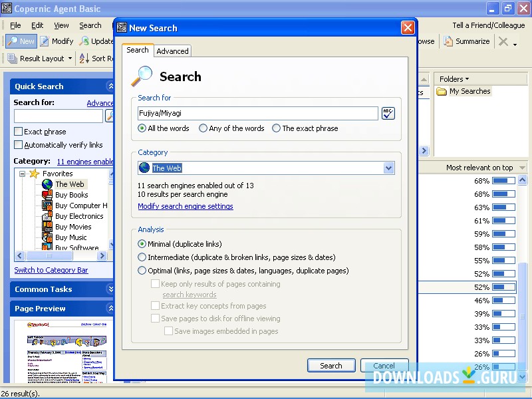Viewport: 532px width, 399px height.
Task: Click the Quick Search input field
Action: [59, 116]
